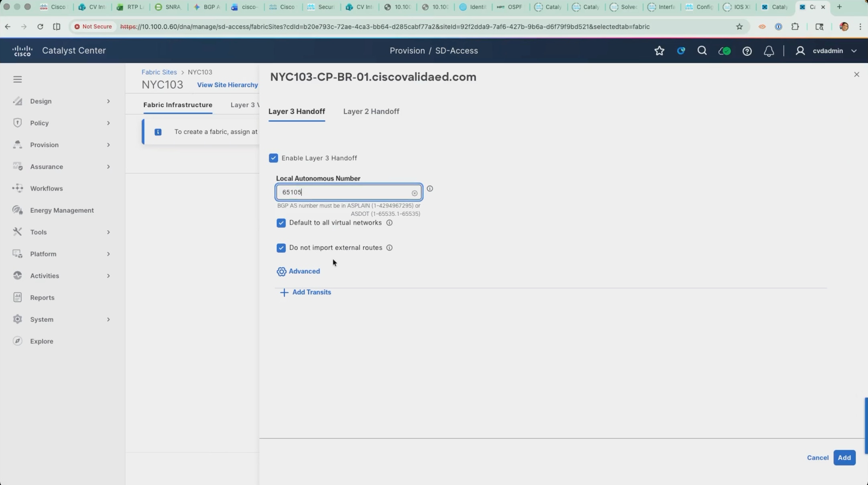
Task: Expand the Provision menu chevron
Action: click(x=108, y=145)
